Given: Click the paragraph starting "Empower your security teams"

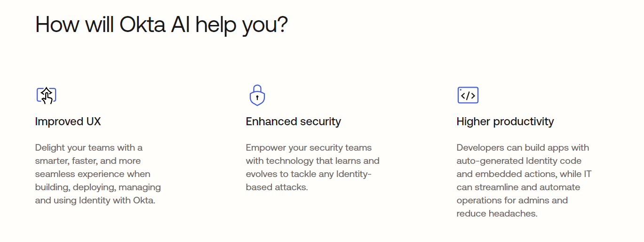Looking at the screenshot, I should [x=312, y=167].
